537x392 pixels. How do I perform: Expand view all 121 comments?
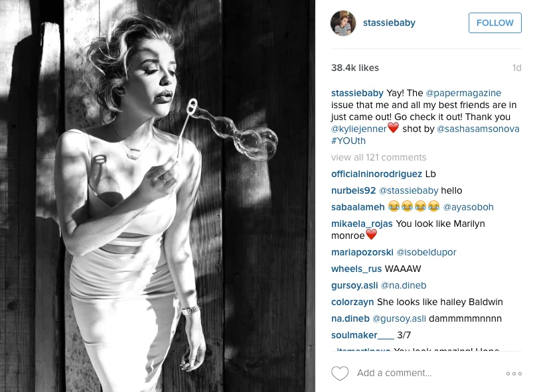(378, 157)
